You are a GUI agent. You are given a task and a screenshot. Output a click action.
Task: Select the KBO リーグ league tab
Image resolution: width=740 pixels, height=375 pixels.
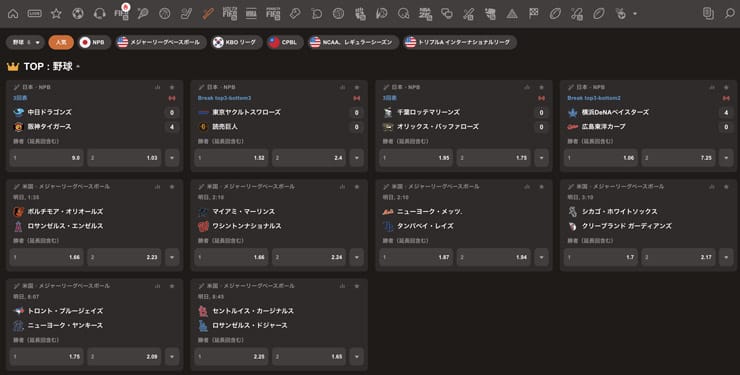(236, 42)
